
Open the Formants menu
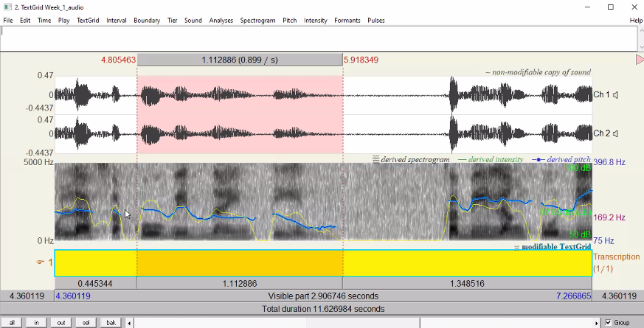tap(347, 21)
